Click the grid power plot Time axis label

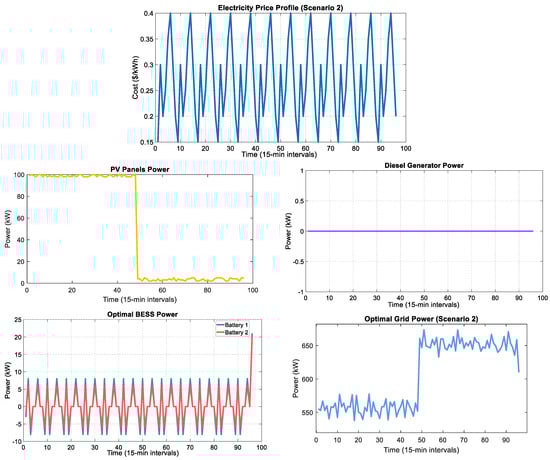(421, 450)
